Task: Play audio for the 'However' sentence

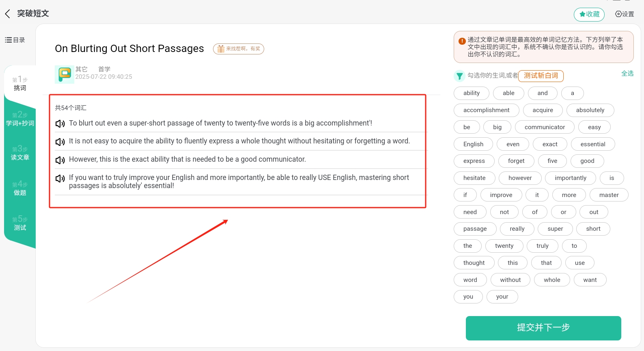Action: pos(60,160)
